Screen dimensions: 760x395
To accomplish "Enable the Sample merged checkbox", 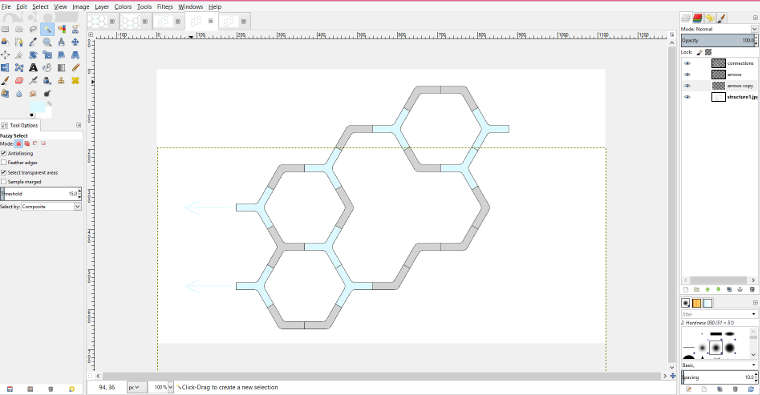I will (x=4, y=181).
